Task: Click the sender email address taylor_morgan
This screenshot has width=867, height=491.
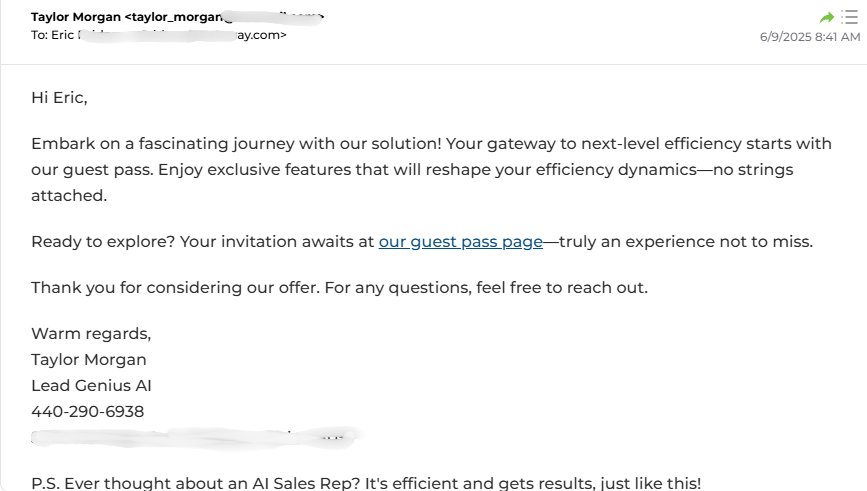Action: [x=224, y=17]
